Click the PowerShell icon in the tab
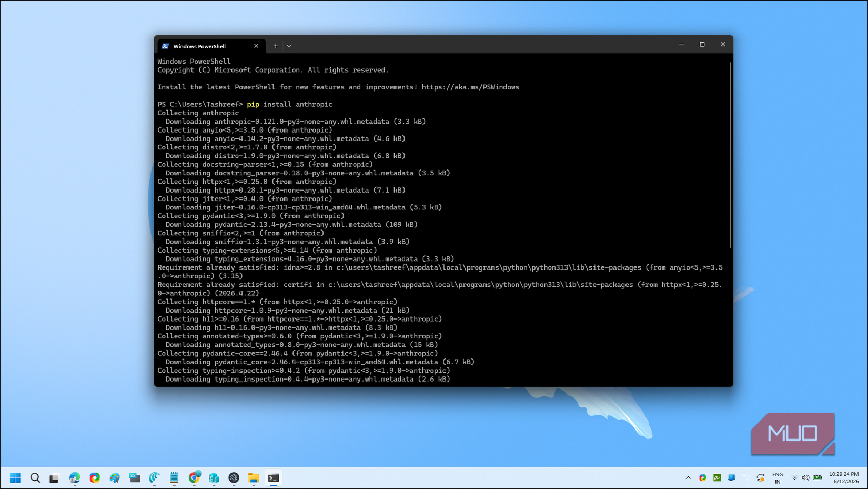 click(165, 46)
